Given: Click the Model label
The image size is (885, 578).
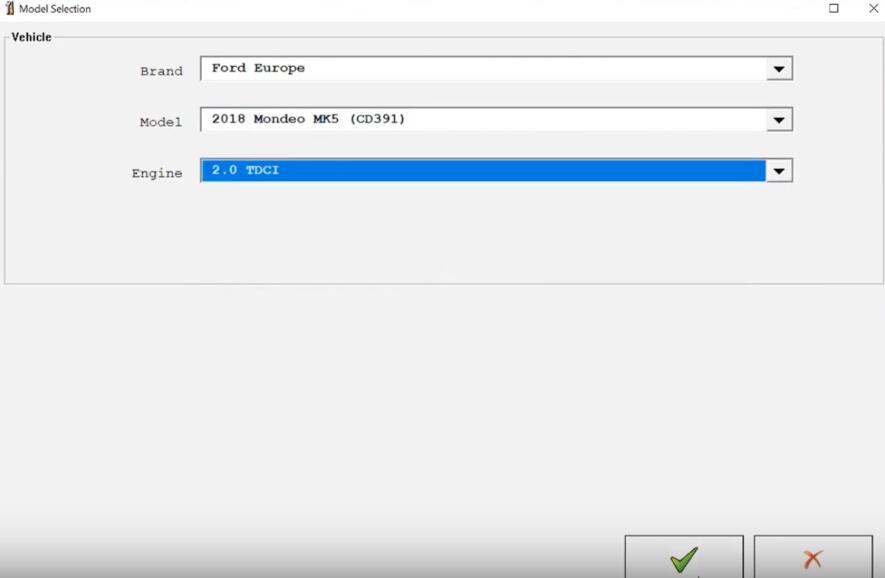Looking at the screenshot, I should click(x=161, y=122).
